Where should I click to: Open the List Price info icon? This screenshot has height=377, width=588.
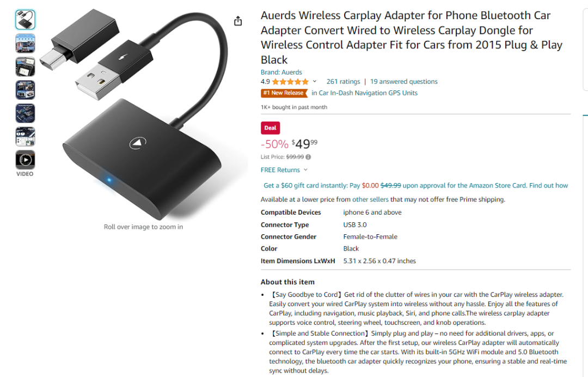click(308, 157)
